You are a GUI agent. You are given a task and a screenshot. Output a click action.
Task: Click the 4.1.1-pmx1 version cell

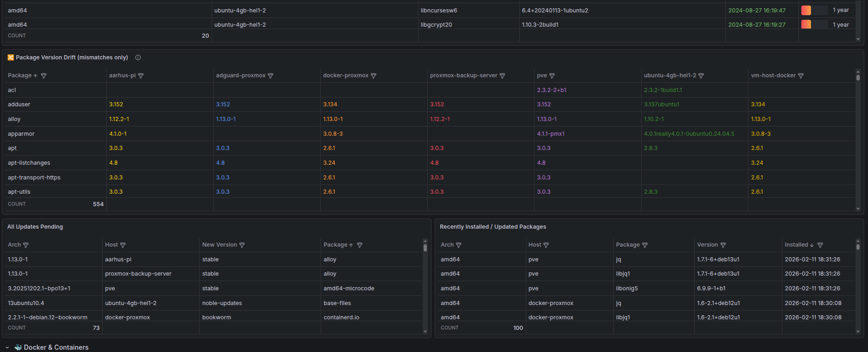551,134
